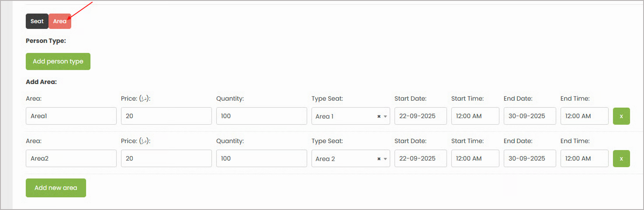The width and height of the screenshot is (644, 210).
Task: Set Start Time in the Area2 row
Action: 475,158
